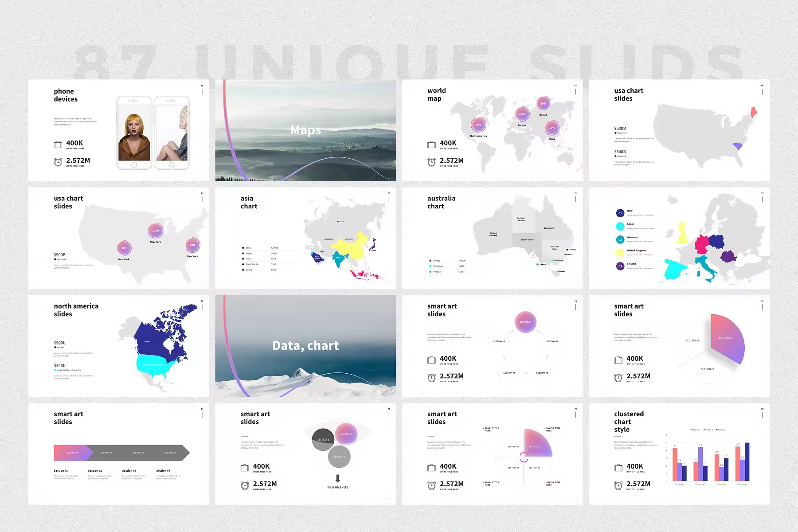Click the large pink-purple pie wedge SECTION #1
The image size is (798, 532).
[x=727, y=339]
